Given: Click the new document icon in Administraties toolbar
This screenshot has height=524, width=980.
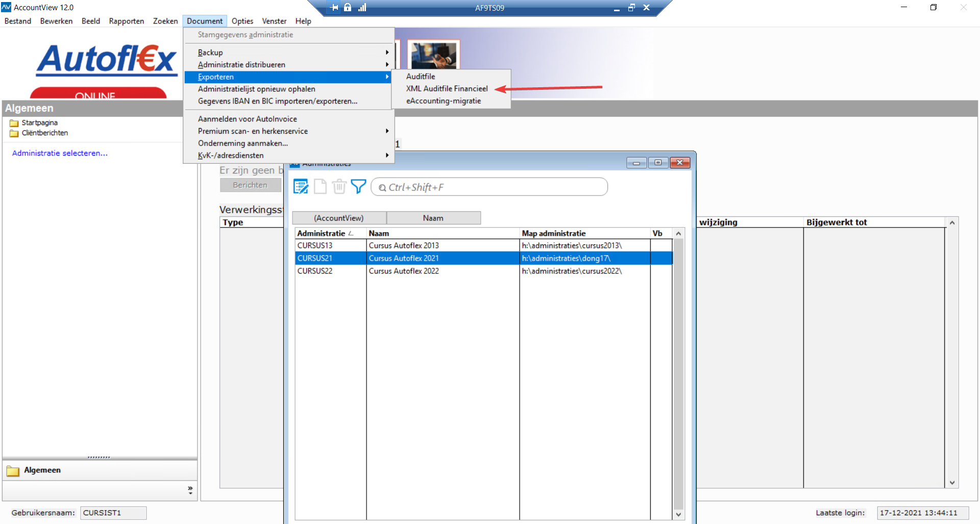Looking at the screenshot, I should pos(320,187).
